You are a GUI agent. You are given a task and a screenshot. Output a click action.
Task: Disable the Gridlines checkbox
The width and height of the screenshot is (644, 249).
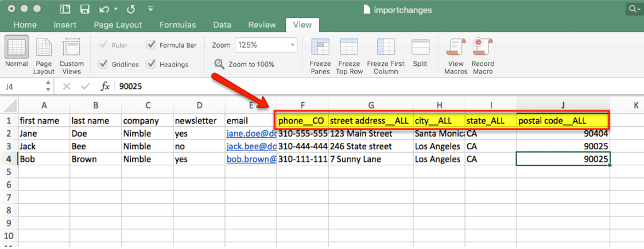(104, 64)
